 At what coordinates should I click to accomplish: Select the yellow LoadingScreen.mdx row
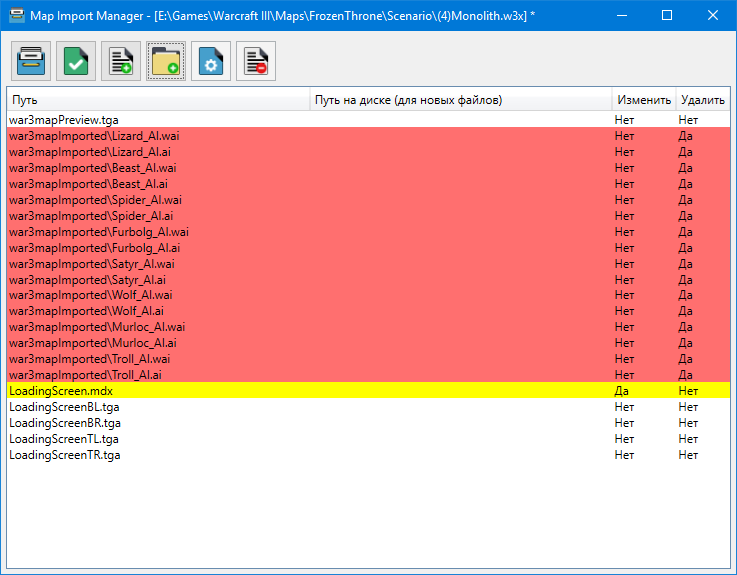point(368,391)
